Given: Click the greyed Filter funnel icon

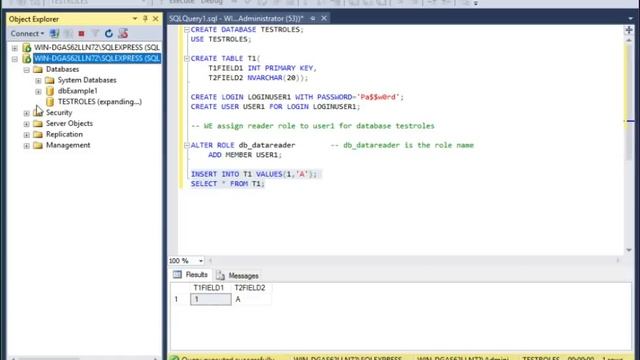Looking at the screenshot, I should [95, 33].
